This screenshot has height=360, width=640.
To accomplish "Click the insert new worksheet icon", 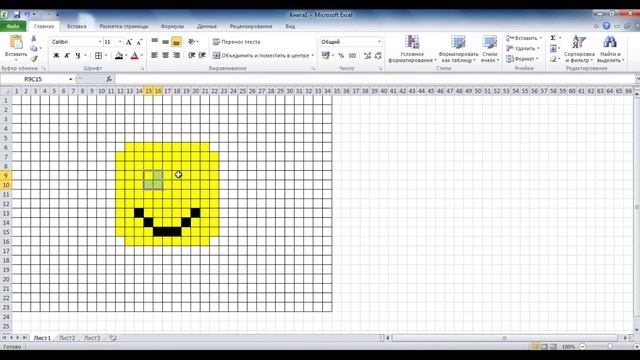I will (x=113, y=338).
